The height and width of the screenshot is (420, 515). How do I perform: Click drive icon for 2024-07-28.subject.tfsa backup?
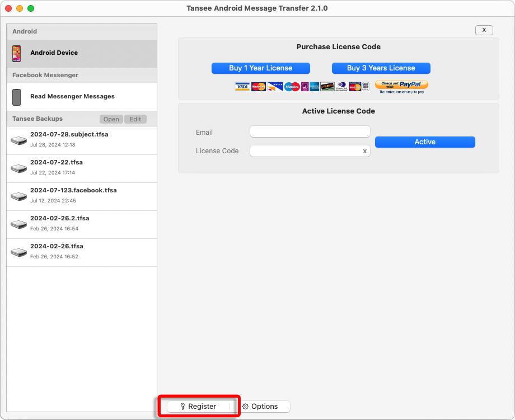[x=18, y=141]
